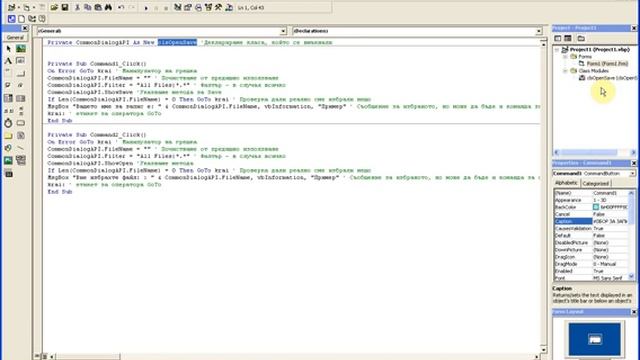This screenshot has width=640, height=360.
Task: Open the Command1 object dropdown in Properties
Action: (x=632, y=173)
